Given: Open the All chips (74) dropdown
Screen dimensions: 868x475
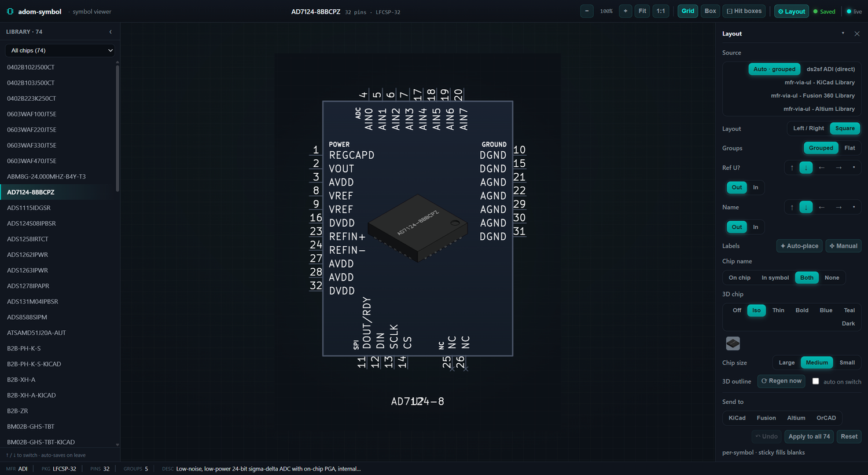Looking at the screenshot, I should click(x=60, y=50).
